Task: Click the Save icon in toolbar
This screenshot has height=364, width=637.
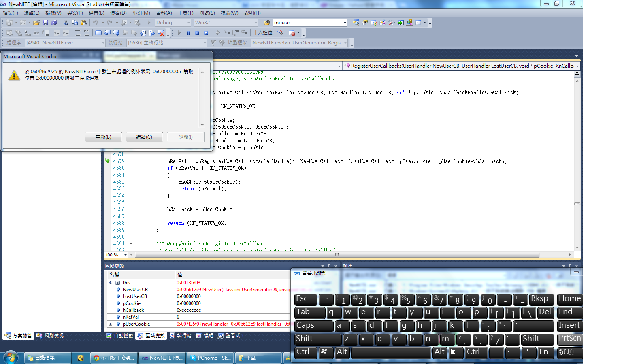Action: pos(45,23)
